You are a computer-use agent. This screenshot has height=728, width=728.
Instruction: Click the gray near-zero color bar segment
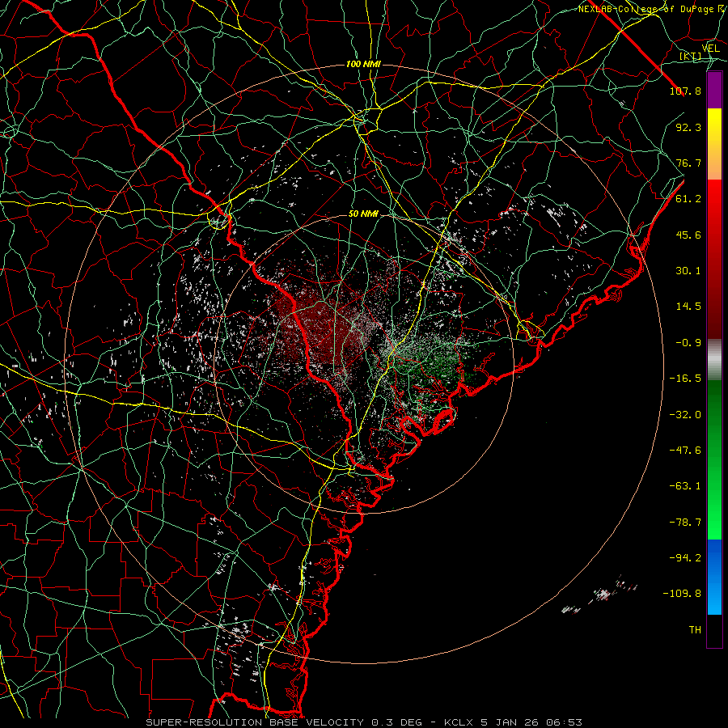pyautogui.click(x=714, y=359)
